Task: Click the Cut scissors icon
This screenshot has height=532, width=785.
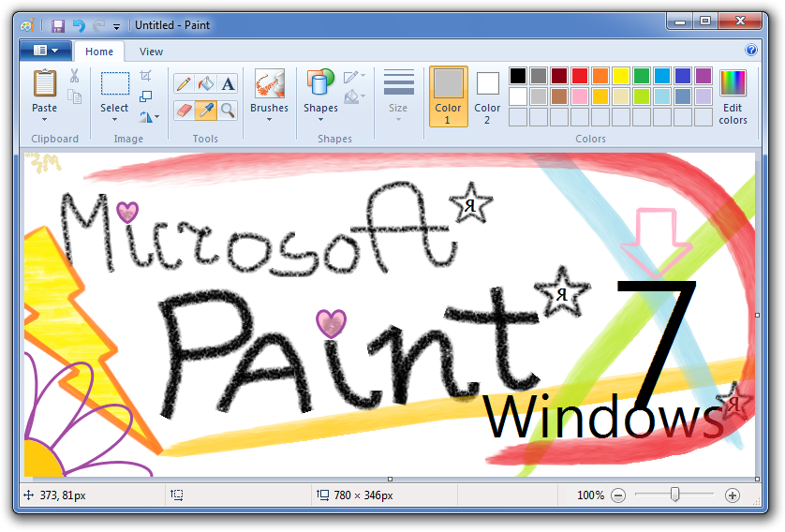Action: tap(74, 76)
